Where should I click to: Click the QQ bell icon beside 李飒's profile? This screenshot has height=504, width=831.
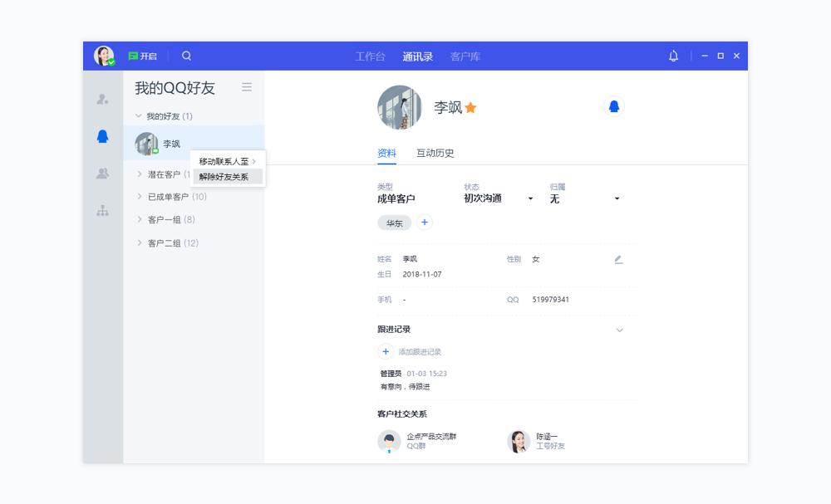614,107
